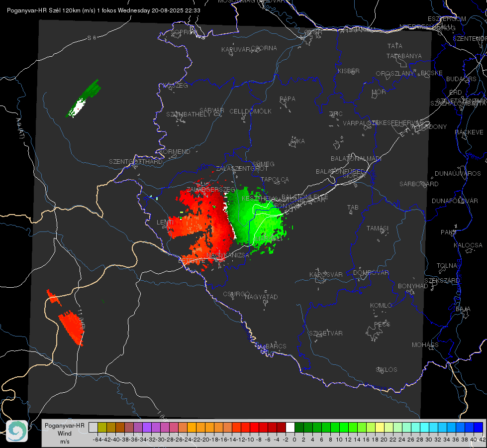487x448 pixels.
Task: Click the SÜMEG town label
Action: (x=263, y=164)
